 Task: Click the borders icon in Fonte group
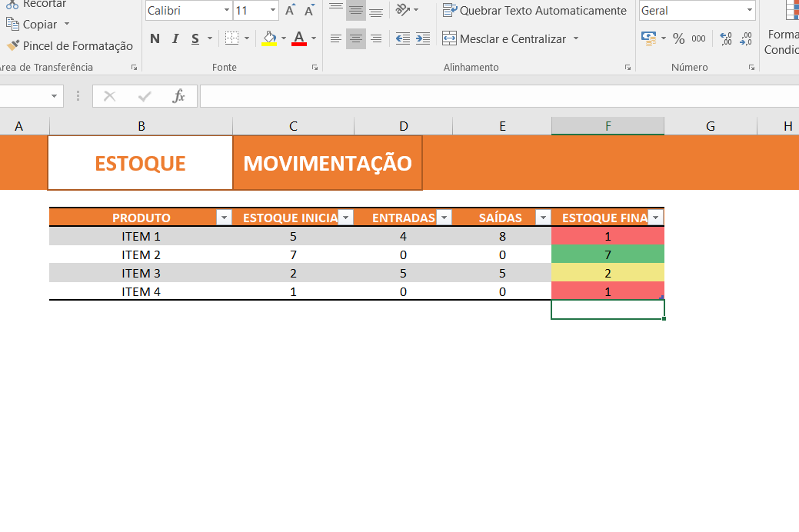coord(232,38)
